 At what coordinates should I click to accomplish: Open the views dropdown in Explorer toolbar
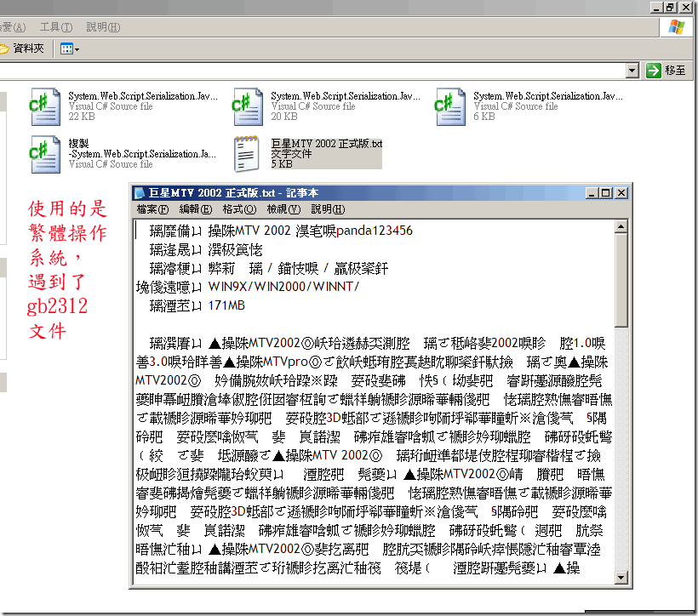point(70,49)
